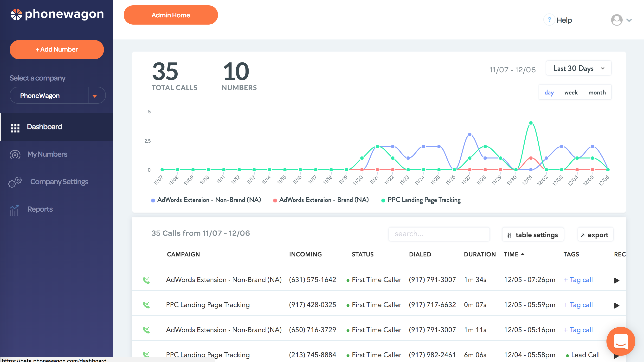Image resolution: width=644 pixels, height=362 pixels.
Task: Click the Add Number button
Action: pyautogui.click(x=57, y=50)
